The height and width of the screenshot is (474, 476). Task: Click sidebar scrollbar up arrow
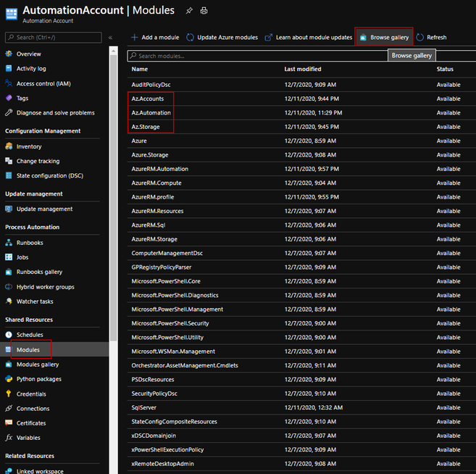[x=113, y=51]
